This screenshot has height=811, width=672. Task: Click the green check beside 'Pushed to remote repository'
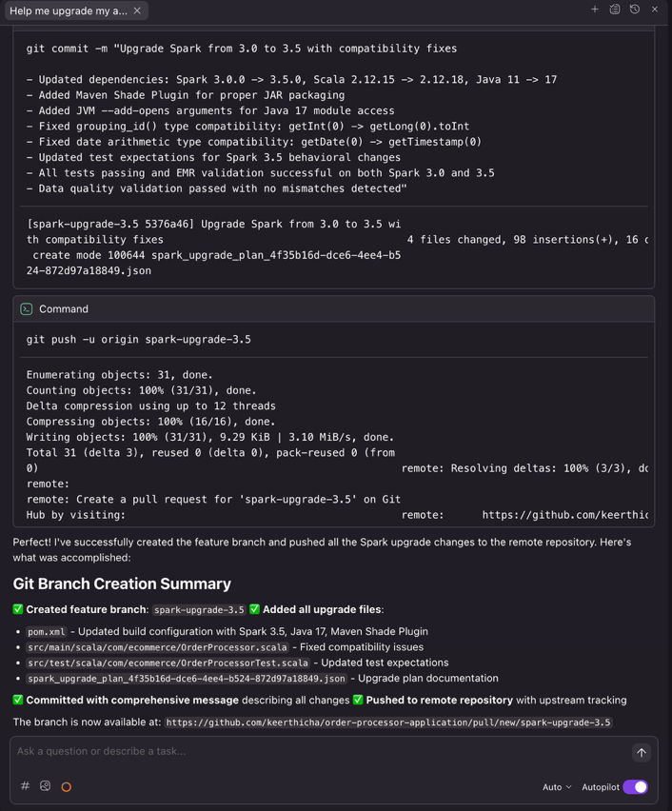[x=358, y=700]
